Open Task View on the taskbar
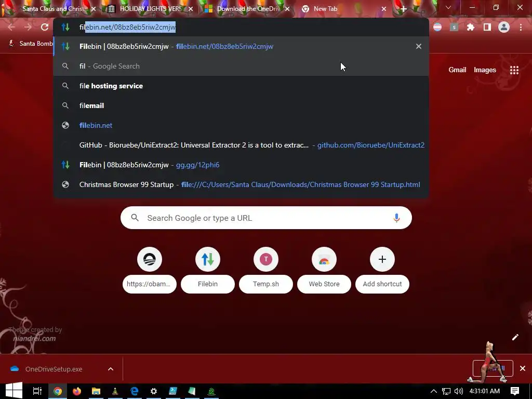This screenshot has width=532, height=399. point(37,391)
